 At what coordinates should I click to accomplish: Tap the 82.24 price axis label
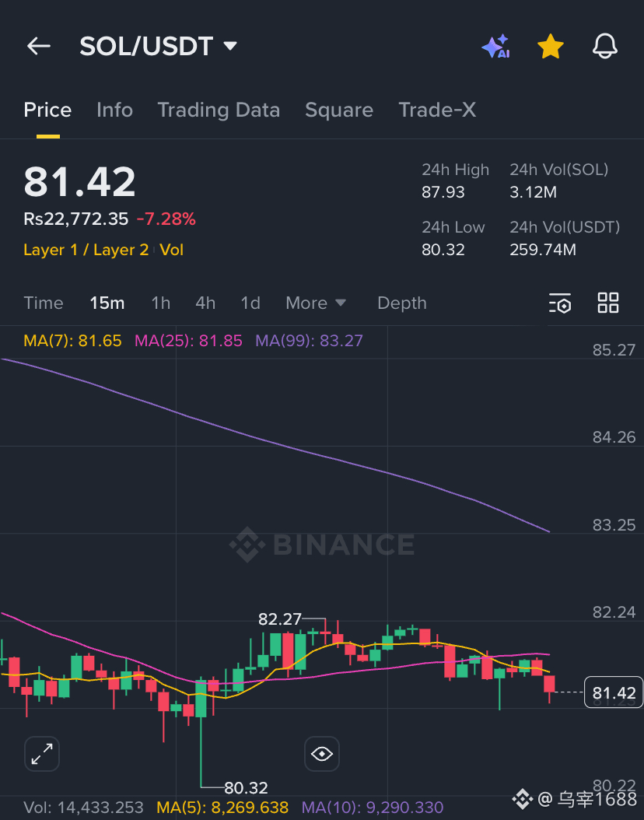[x=614, y=612]
